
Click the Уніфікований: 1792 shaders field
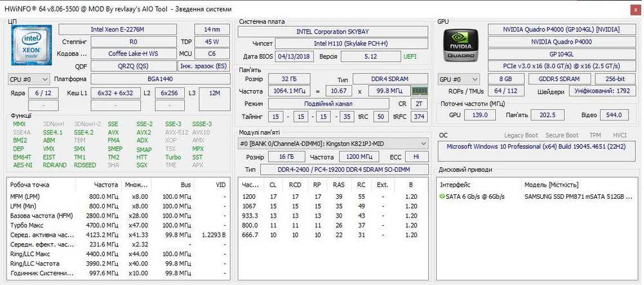click(602, 91)
